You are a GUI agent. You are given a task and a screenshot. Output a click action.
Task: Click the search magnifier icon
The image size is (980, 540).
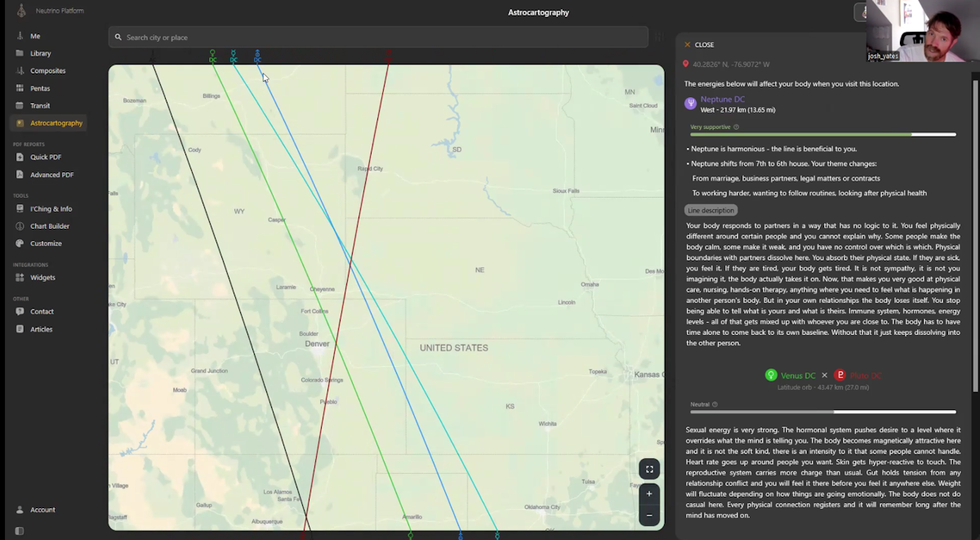[x=118, y=37]
